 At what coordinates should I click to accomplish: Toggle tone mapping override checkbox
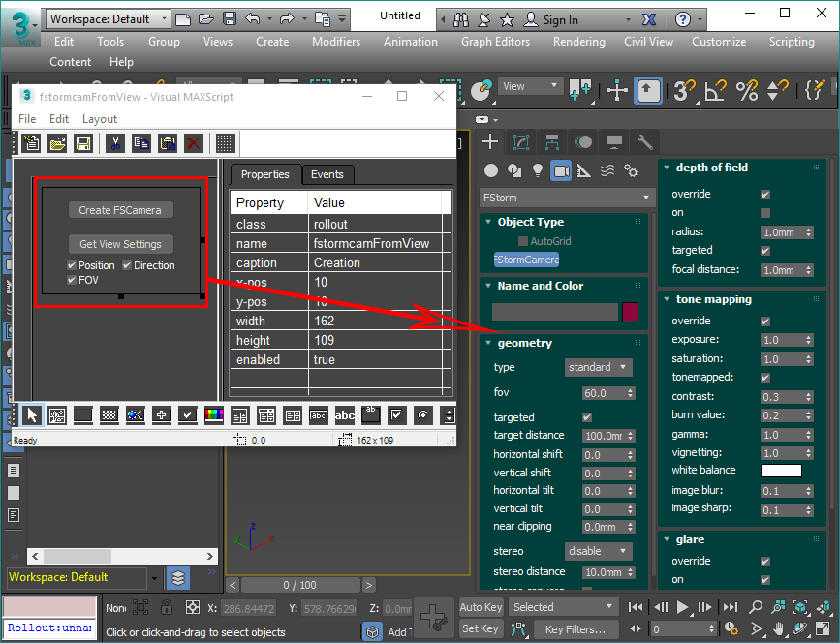pos(765,321)
